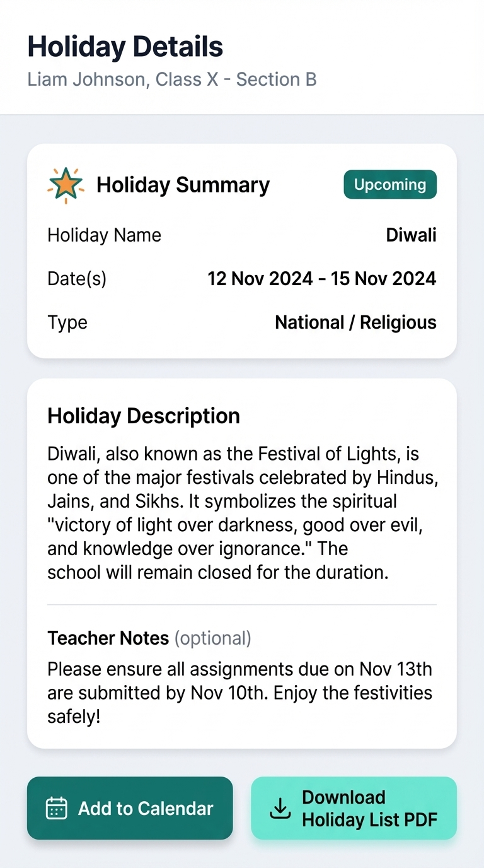
Task: Select the assignments due note text
Action: tap(239, 693)
